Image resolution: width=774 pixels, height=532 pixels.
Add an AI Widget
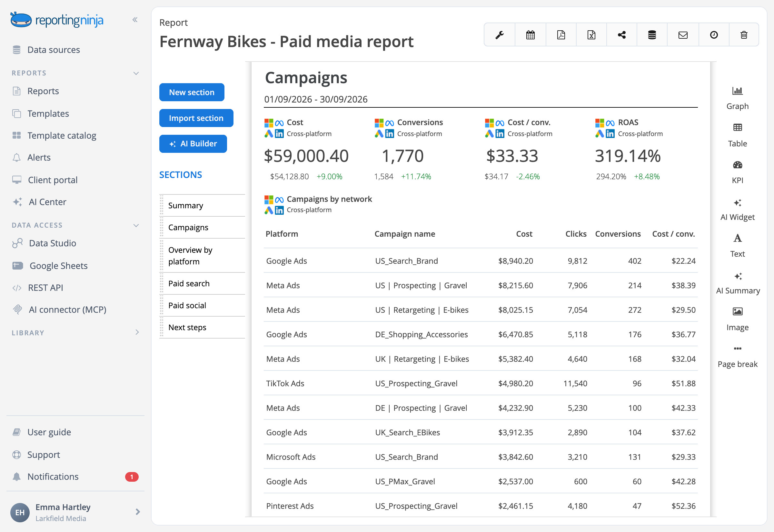[x=737, y=210]
